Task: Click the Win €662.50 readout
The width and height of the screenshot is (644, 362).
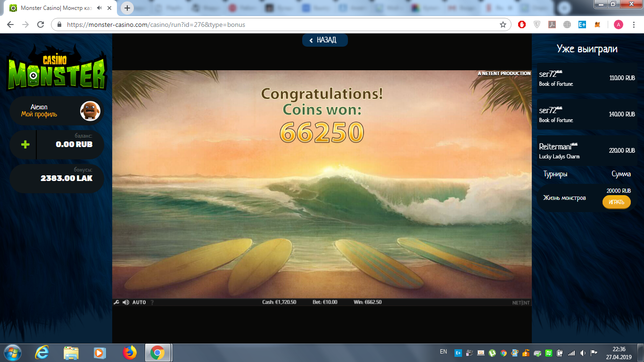Action: pos(368,302)
